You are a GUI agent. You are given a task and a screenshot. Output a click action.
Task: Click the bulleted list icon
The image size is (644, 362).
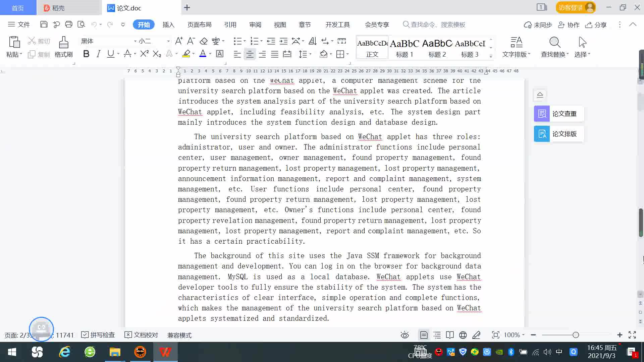pos(237,41)
